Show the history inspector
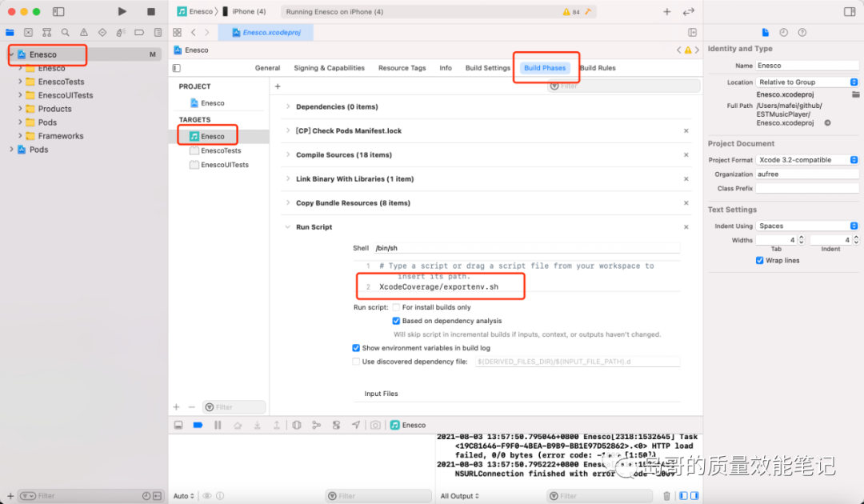Screen dimensions: 864x504 coord(783,33)
